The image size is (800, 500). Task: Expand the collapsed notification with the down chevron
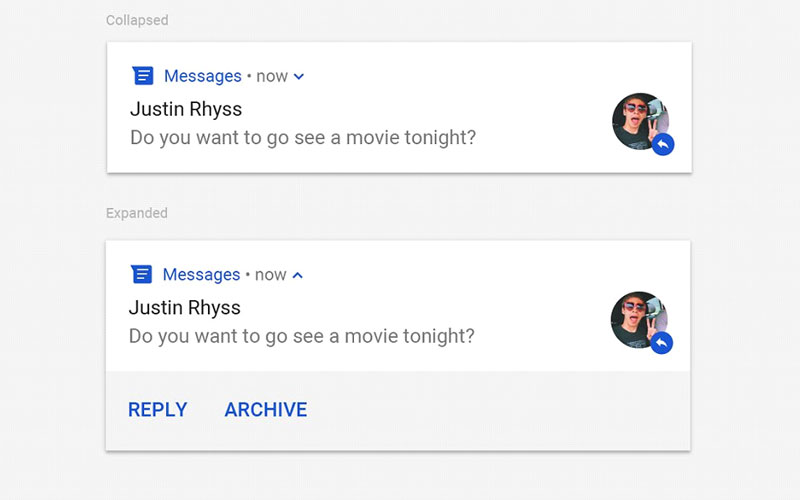click(x=299, y=77)
